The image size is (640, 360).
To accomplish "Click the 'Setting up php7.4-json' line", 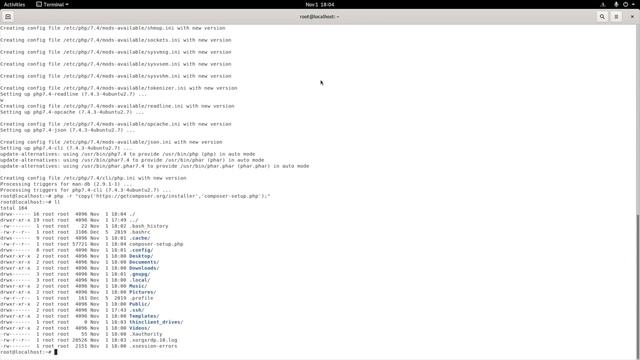I will pos(67,130).
